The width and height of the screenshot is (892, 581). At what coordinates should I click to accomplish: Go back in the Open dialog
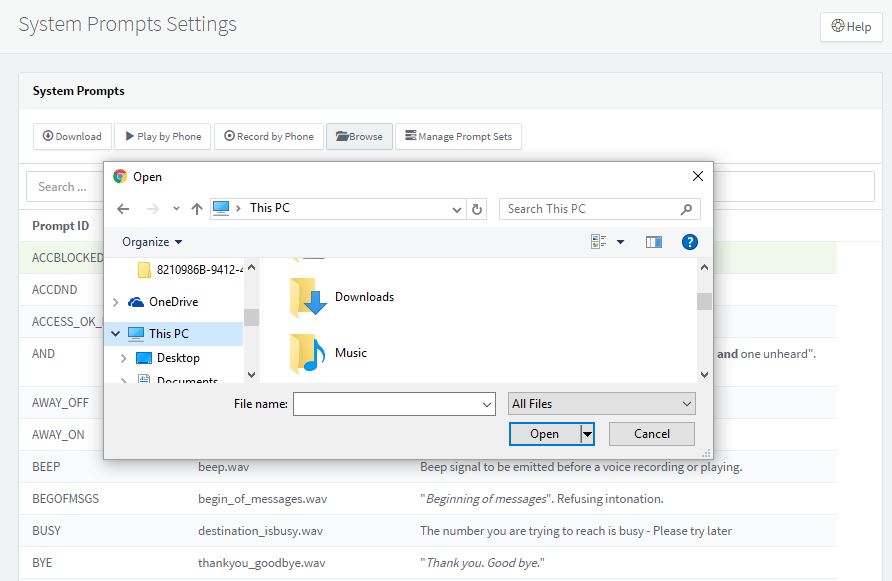(123, 209)
